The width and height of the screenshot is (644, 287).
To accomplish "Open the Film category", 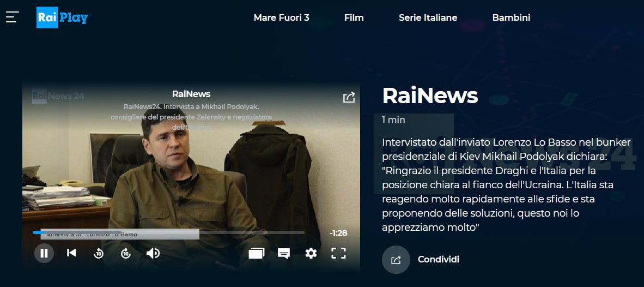I will [354, 17].
